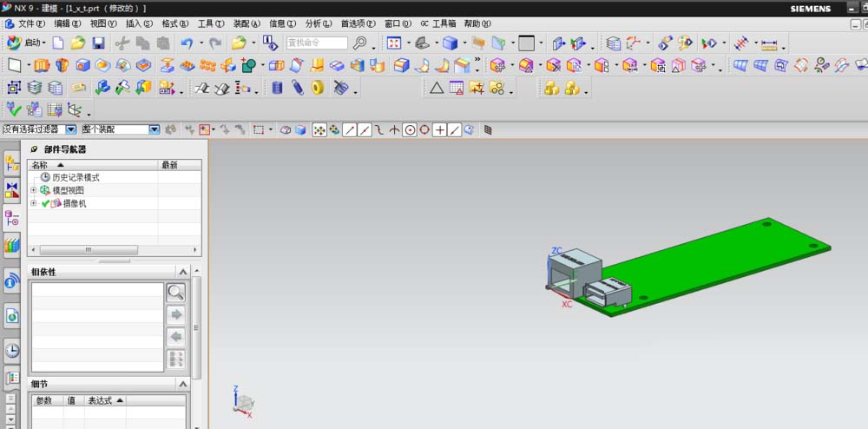Image resolution: width=868 pixels, height=429 pixels.
Task: Open the 视图 menu
Action: point(103,23)
